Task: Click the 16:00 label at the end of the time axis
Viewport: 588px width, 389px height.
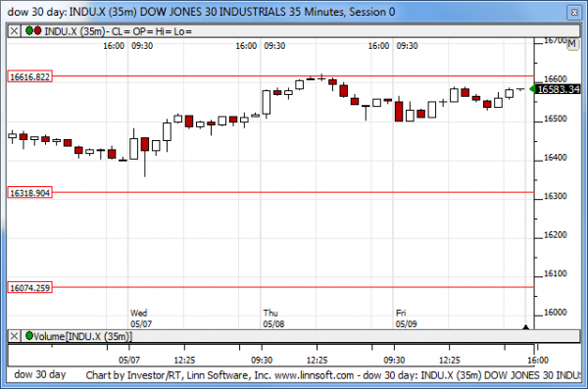Action: pos(538,361)
